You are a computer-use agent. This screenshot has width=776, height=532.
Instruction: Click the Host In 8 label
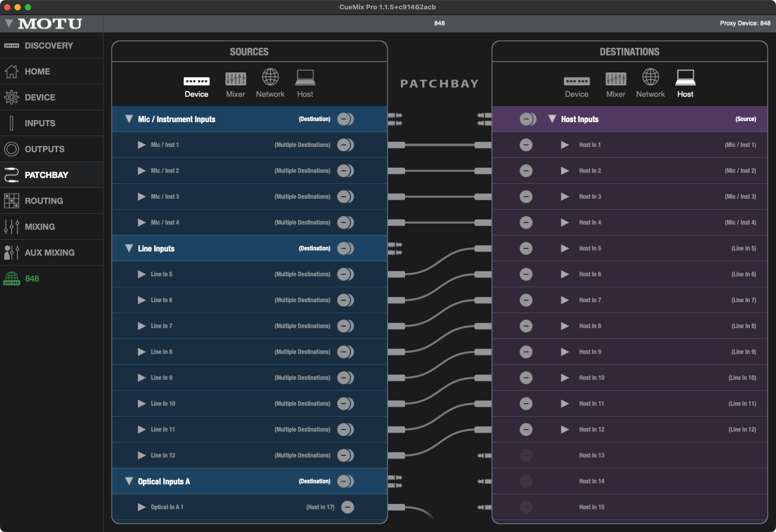tap(590, 326)
